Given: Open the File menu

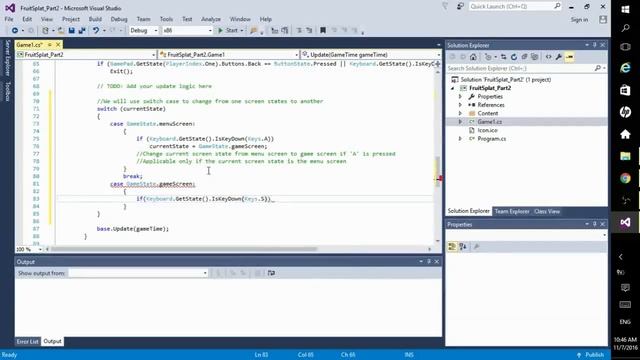Looking at the screenshot, I should [9, 19].
